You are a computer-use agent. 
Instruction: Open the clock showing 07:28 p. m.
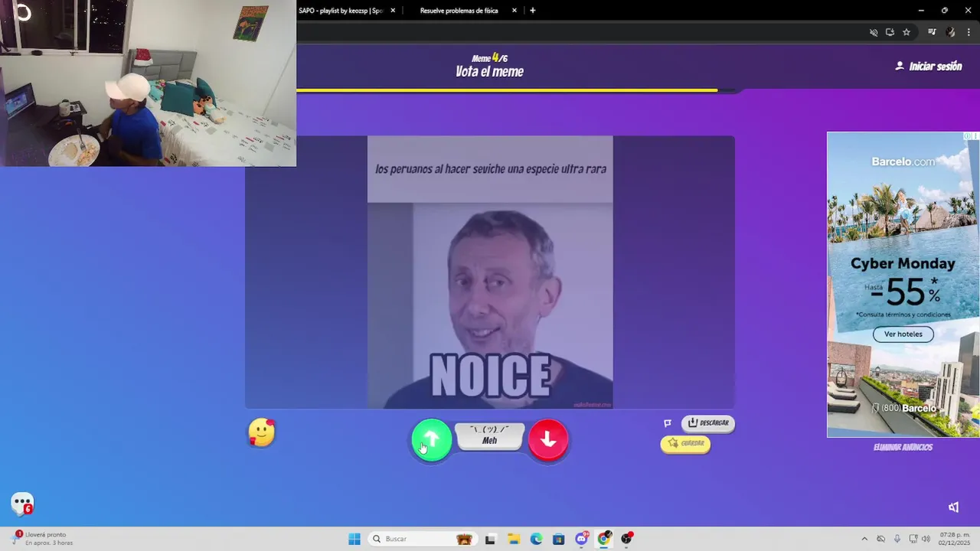pos(952,539)
